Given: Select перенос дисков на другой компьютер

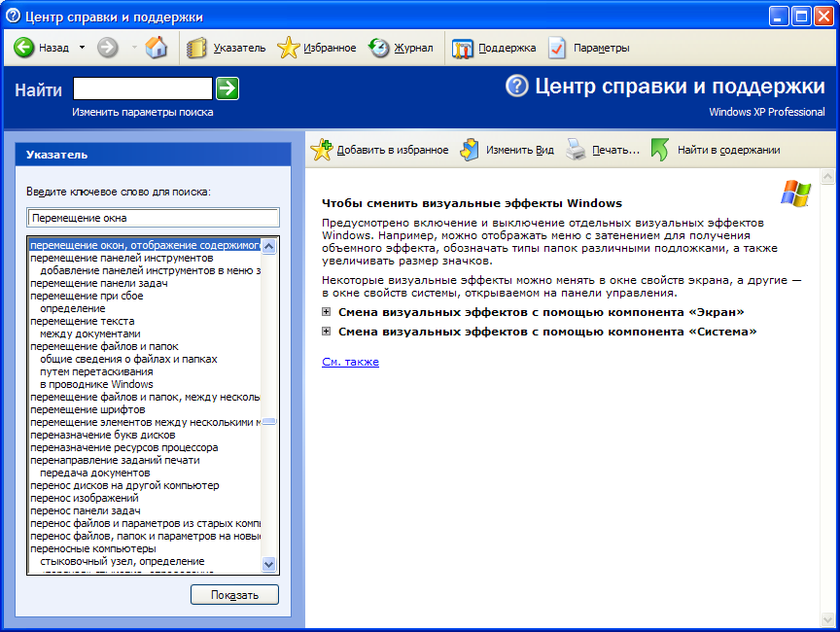Looking at the screenshot, I should (x=124, y=485).
